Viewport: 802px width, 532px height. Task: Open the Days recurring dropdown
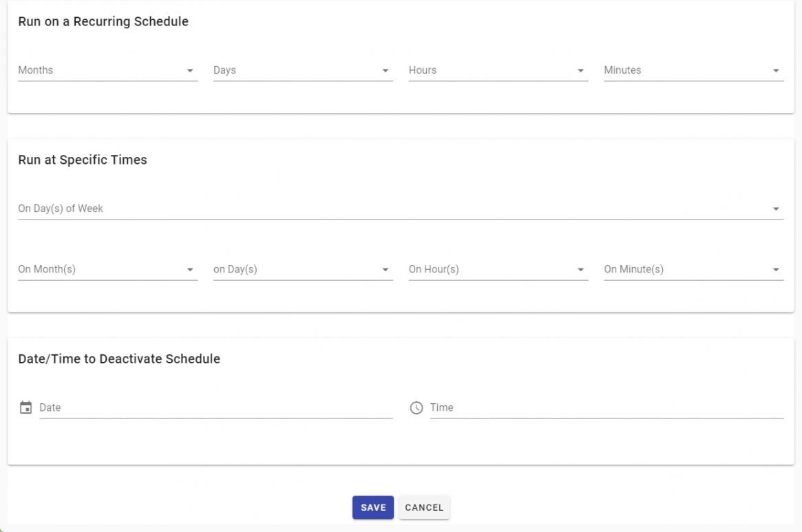tap(304, 71)
